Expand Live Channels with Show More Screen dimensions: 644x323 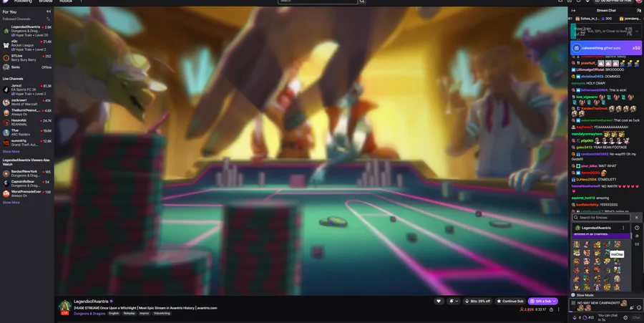click(11, 152)
